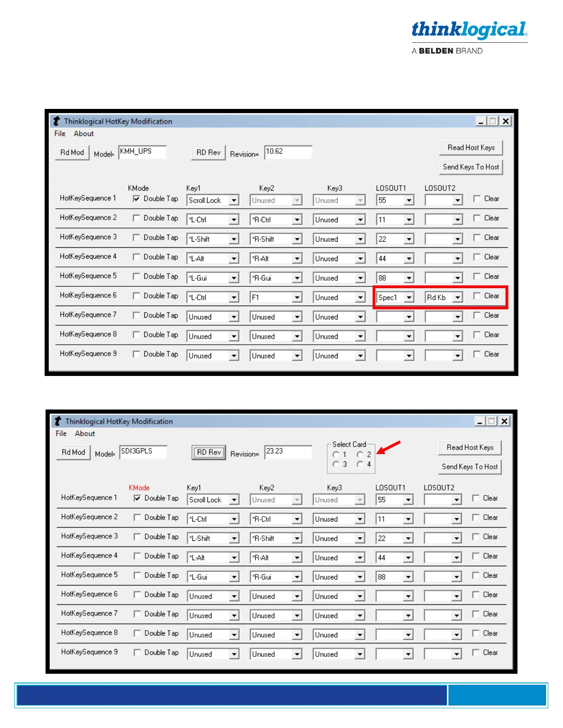Screen dimensions: 563x728
Task: Click the Revision field showing 23.23
Action: point(288,452)
